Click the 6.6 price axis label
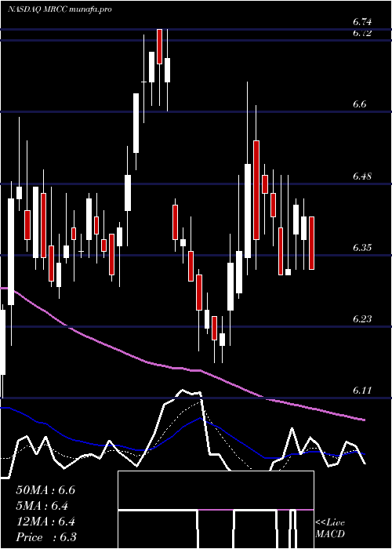Screen dimensions: 392x549 360,104
